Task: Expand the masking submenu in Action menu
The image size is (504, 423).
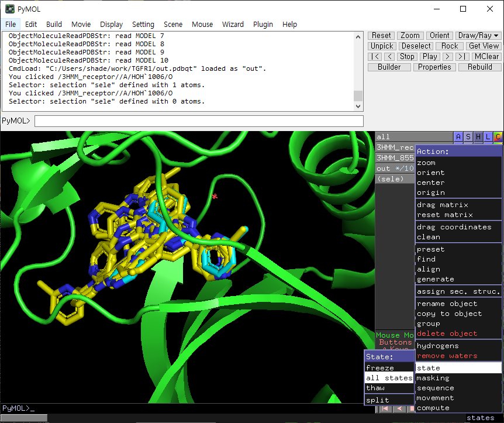Action: [458, 378]
